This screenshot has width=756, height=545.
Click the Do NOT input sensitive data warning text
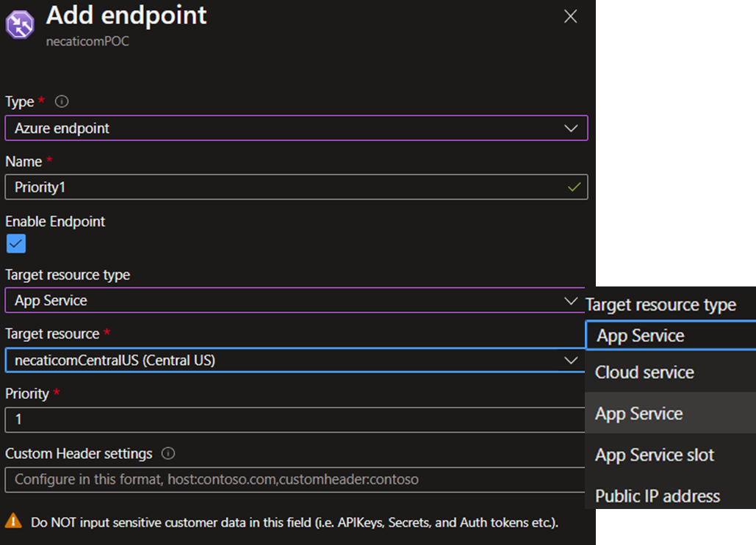pyautogui.click(x=295, y=523)
